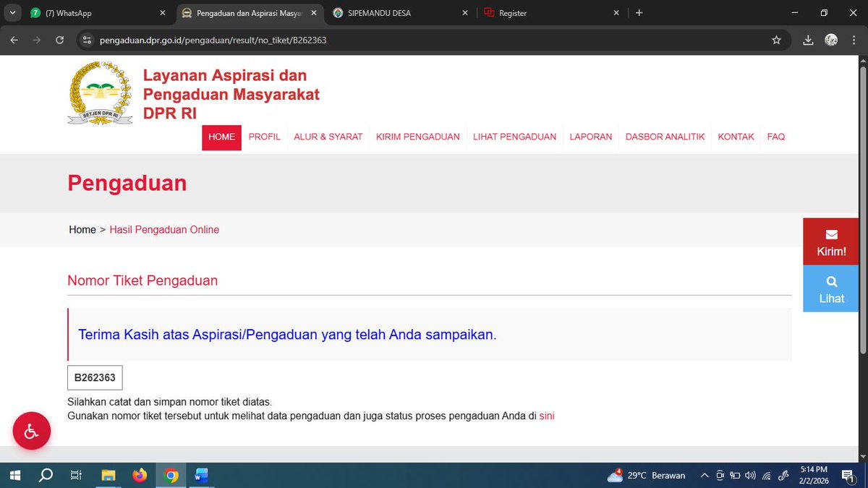Screen dimensions: 868x488
Task: Bookmark this page with star icon
Action: point(776,40)
